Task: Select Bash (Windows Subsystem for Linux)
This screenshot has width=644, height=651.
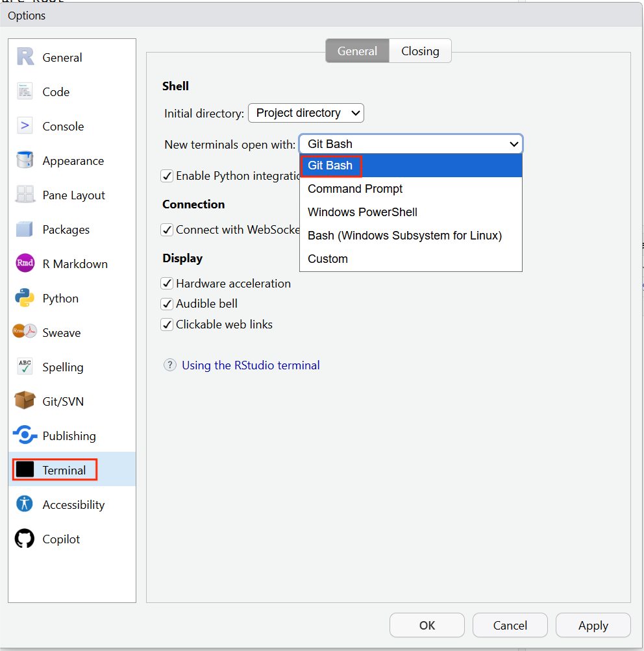Action: tap(411, 236)
